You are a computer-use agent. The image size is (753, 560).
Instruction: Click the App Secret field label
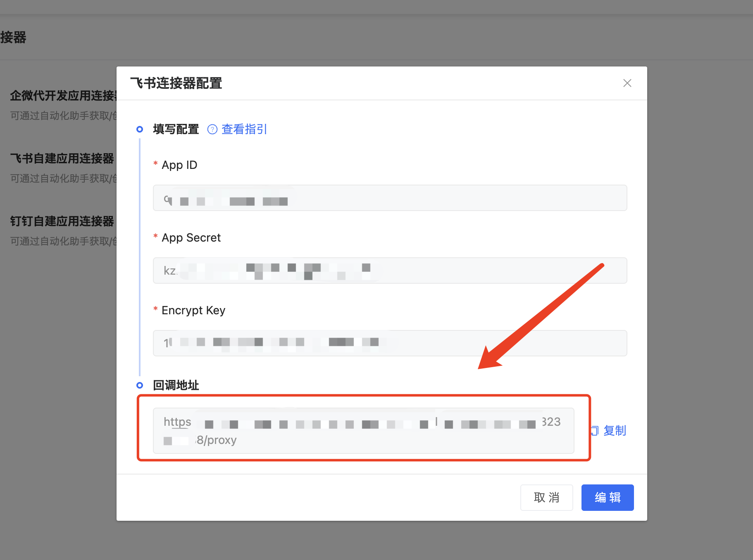point(191,237)
